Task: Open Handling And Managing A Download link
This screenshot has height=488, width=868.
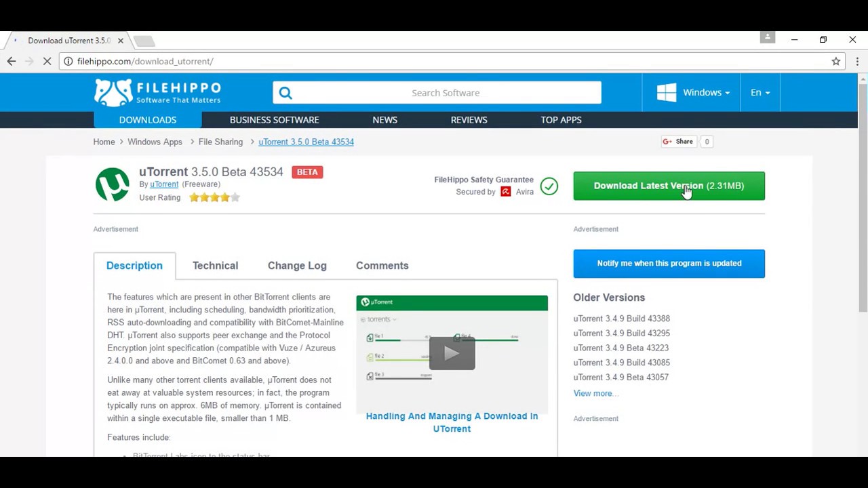Action: [452, 422]
